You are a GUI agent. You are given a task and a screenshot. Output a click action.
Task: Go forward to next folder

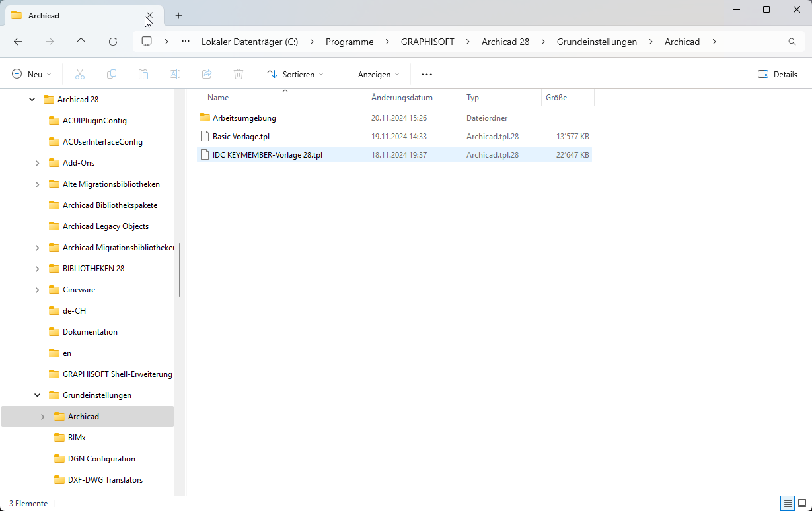coord(50,42)
